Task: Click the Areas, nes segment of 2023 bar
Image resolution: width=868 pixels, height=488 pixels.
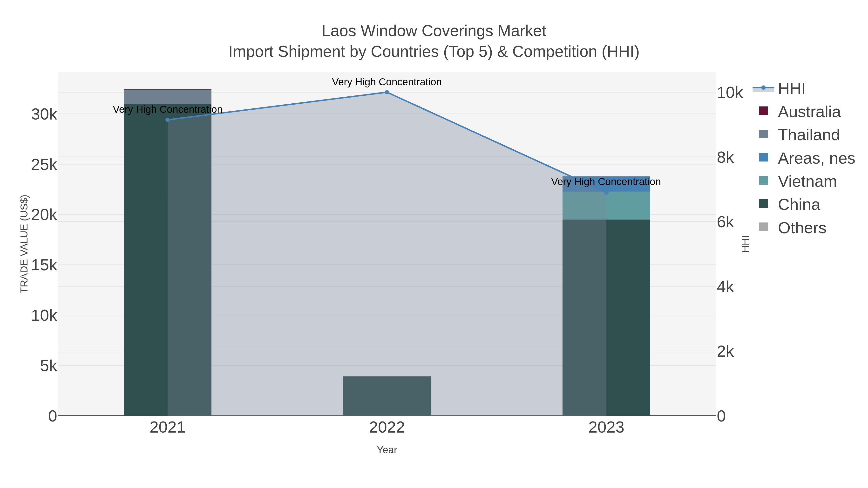Action: pyautogui.click(x=606, y=184)
